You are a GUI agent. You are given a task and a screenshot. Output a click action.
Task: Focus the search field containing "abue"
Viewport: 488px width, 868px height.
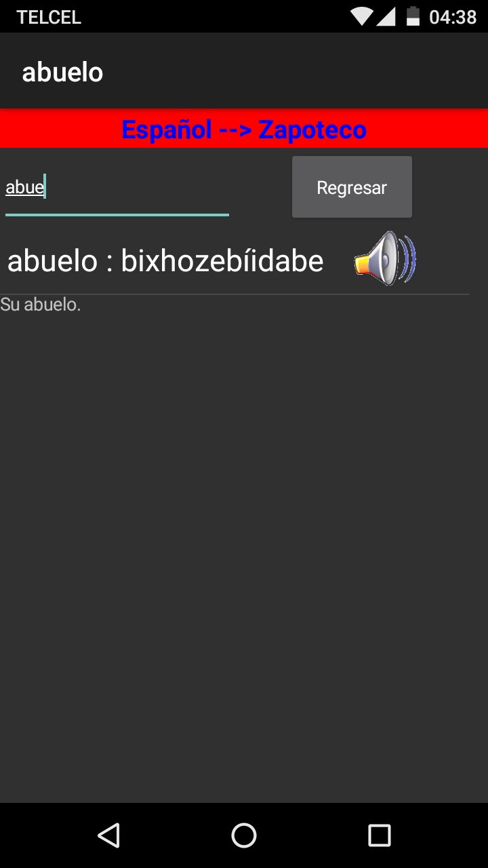pos(117,188)
